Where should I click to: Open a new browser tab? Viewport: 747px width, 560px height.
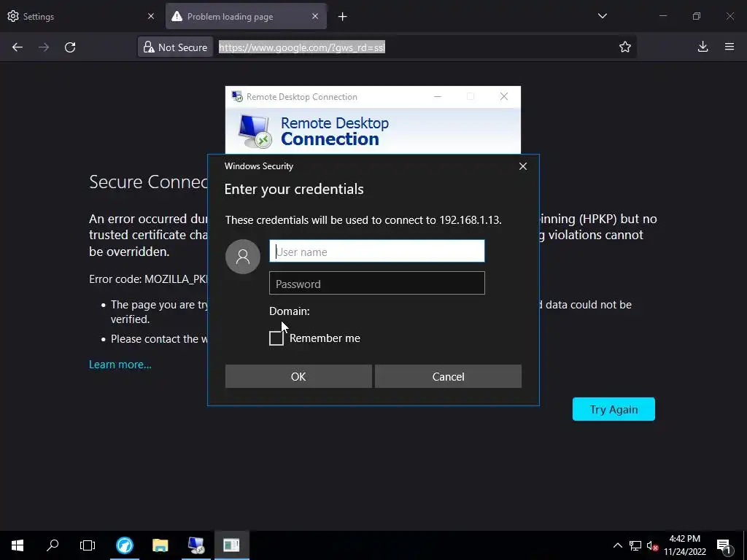pyautogui.click(x=343, y=17)
